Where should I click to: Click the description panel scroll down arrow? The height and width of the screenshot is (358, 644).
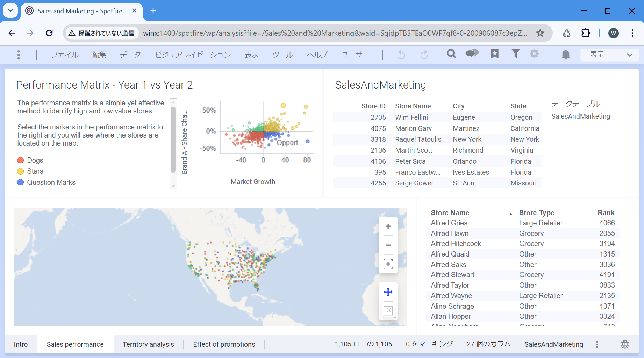[x=173, y=187]
